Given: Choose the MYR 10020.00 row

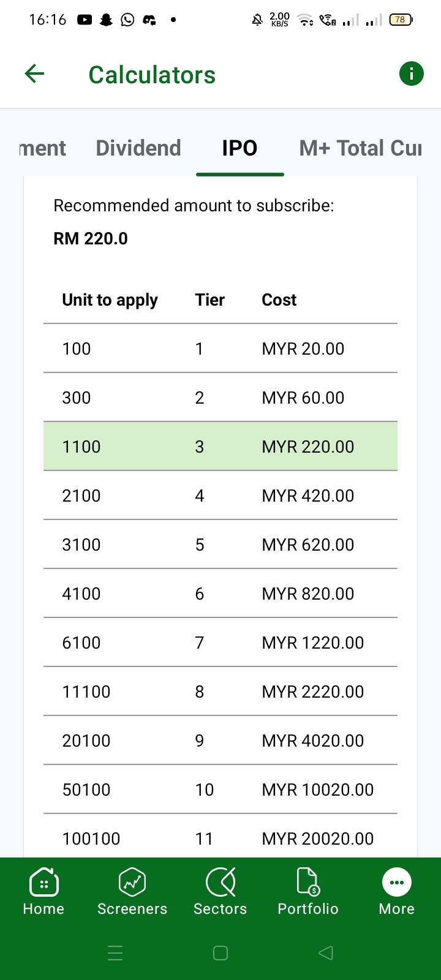Looking at the screenshot, I should 221,790.
